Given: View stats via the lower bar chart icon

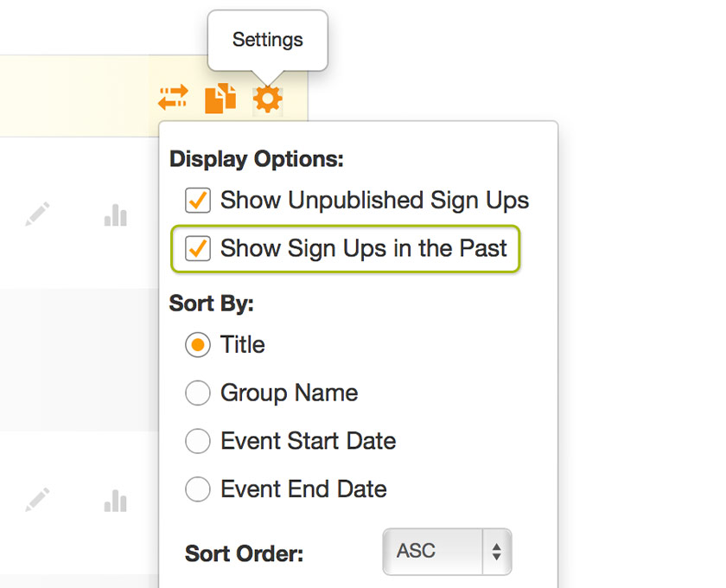Looking at the screenshot, I should click(115, 499).
